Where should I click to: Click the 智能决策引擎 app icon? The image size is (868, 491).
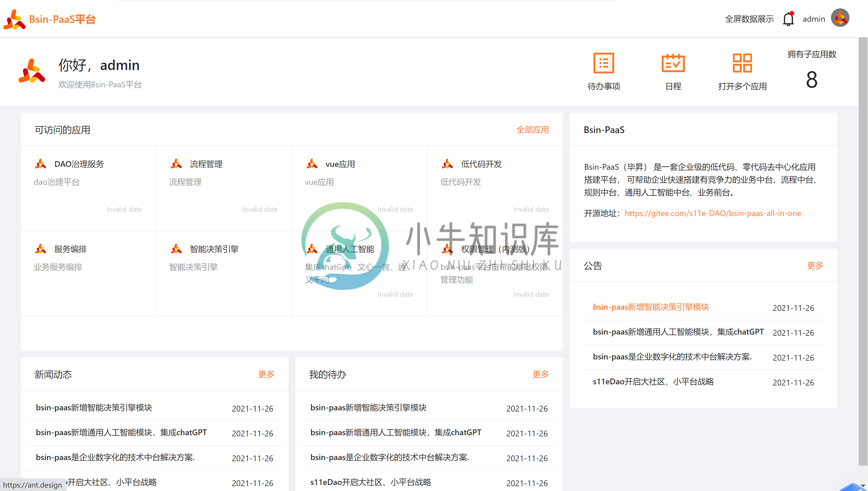click(x=176, y=249)
